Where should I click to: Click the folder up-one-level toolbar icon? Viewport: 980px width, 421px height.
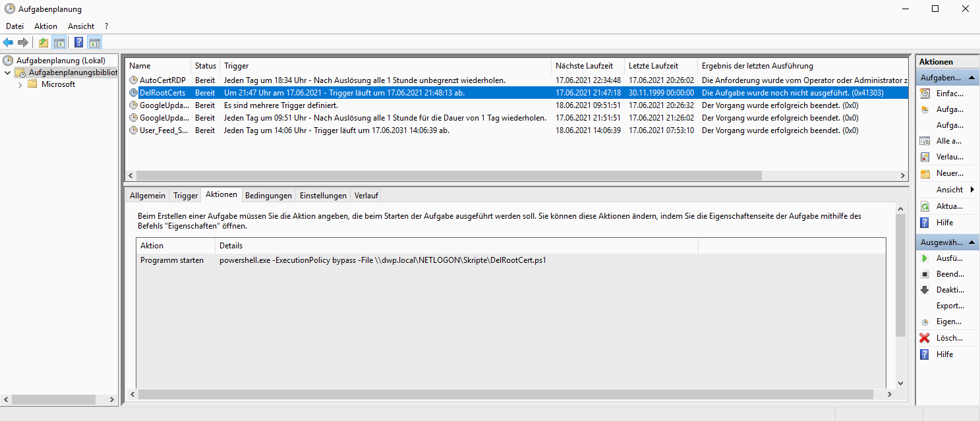[x=43, y=43]
